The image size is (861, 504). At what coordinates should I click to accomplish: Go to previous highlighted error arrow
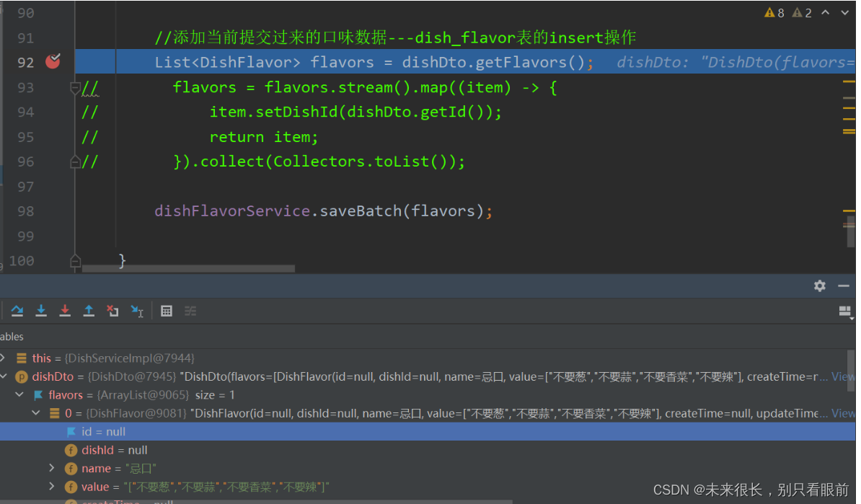[x=826, y=12]
